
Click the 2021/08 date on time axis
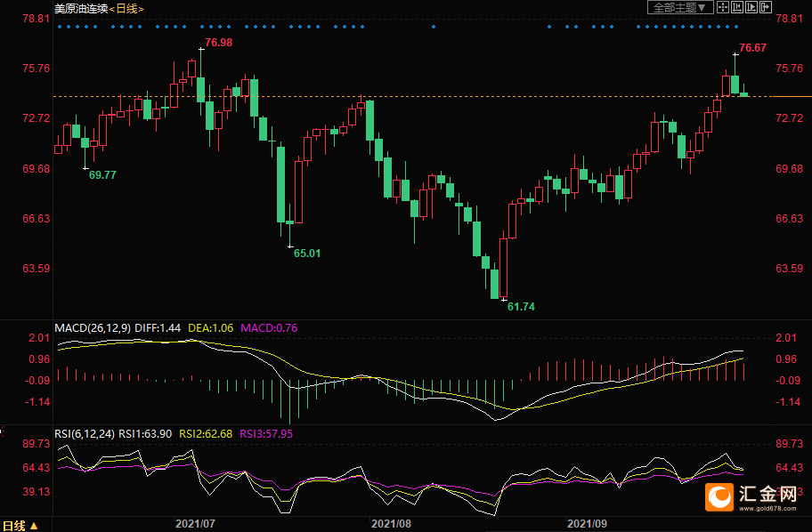pyautogui.click(x=390, y=525)
